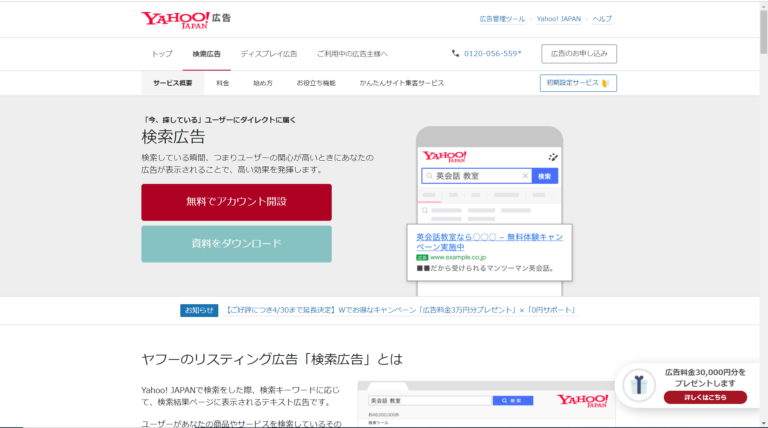Open the 始め方 sub-tab
Image resolution: width=768 pixels, height=428 pixels.
pos(263,83)
